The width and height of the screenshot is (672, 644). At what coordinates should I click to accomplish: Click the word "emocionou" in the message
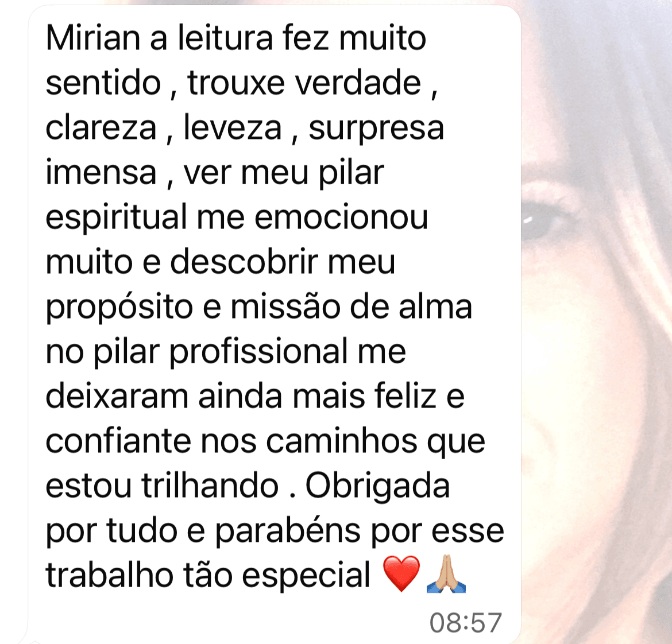341,218
